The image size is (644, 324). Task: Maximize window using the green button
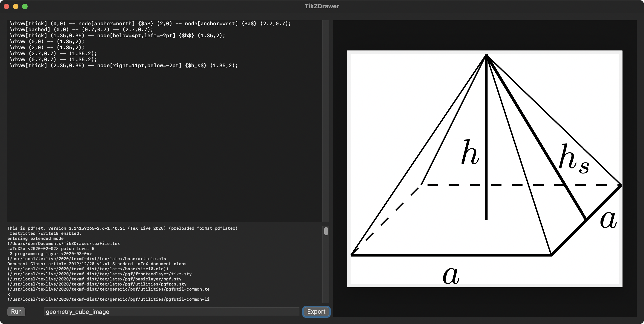(25, 6)
